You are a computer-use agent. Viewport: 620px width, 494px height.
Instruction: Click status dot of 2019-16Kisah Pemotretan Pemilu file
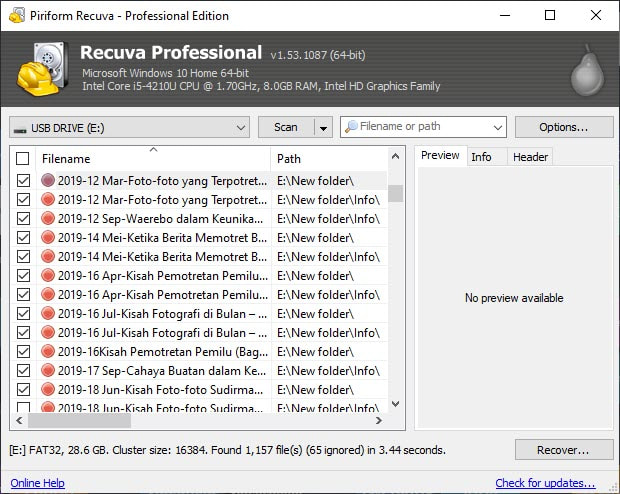click(x=48, y=351)
